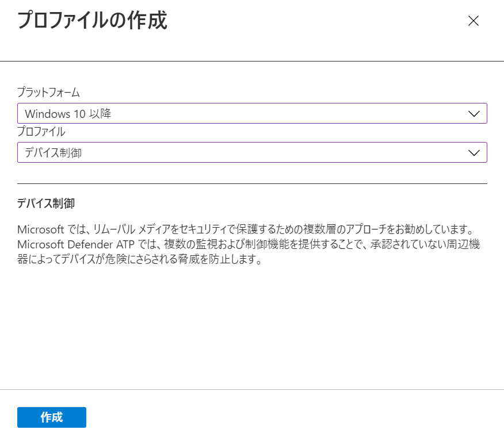Image resolution: width=504 pixels, height=445 pixels.
Task: Click the Microsoft Defender ATP text
Action: tap(76, 244)
